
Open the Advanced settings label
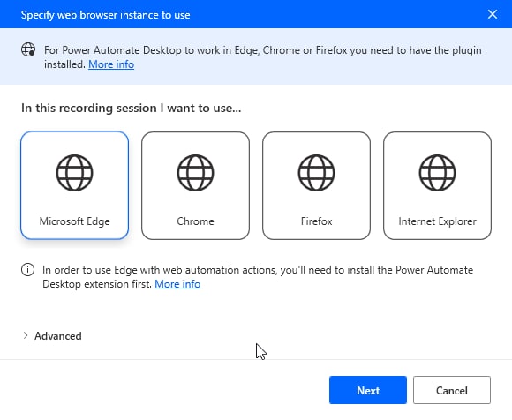click(x=58, y=336)
